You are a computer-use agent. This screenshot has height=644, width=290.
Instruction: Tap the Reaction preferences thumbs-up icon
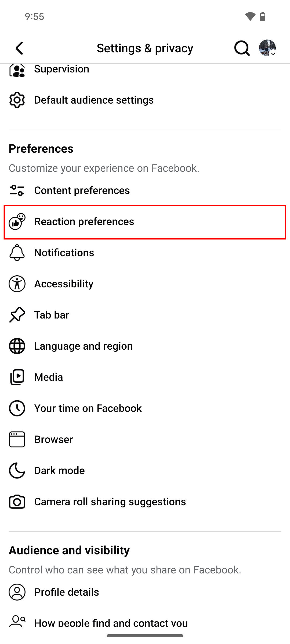(17, 222)
